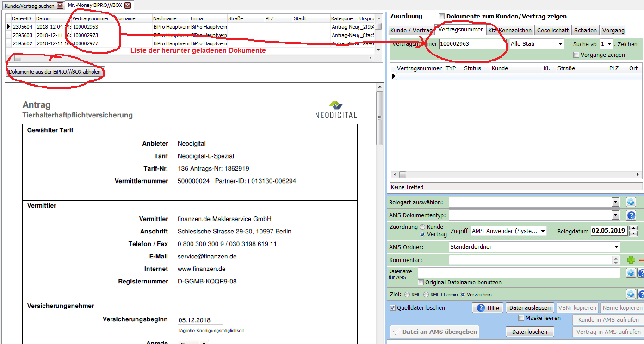Click the Datei auslassen button

(530, 308)
